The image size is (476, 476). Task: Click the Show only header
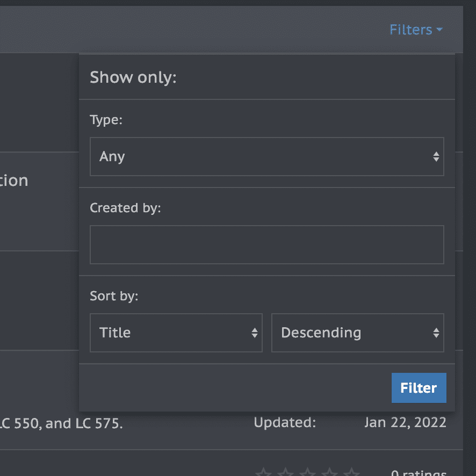click(x=133, y=77)
